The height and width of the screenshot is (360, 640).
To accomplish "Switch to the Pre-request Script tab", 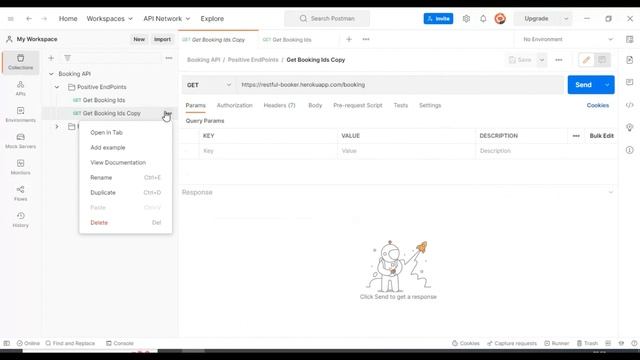I will [358, 105].
